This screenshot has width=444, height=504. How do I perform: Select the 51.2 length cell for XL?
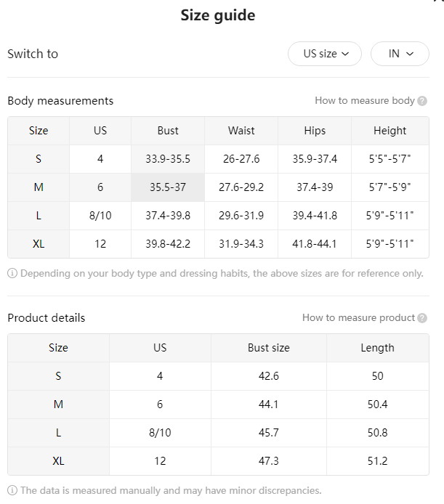[x=378, y=461]
